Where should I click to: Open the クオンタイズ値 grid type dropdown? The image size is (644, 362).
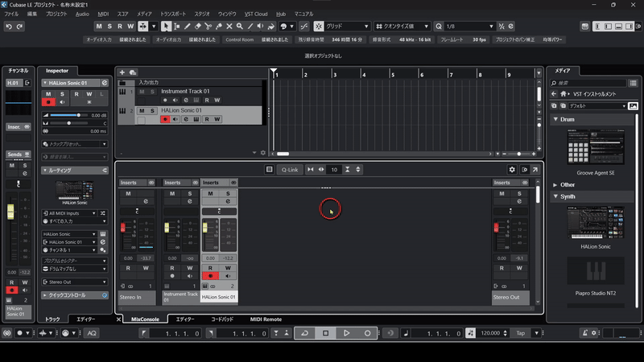402,27
